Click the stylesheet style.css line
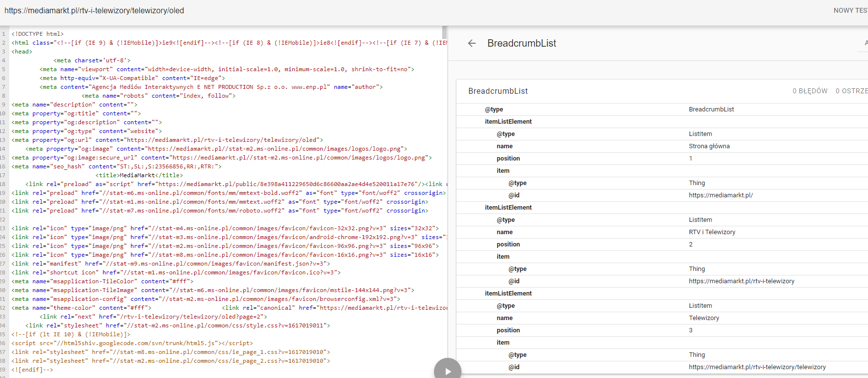 point(178,325)
